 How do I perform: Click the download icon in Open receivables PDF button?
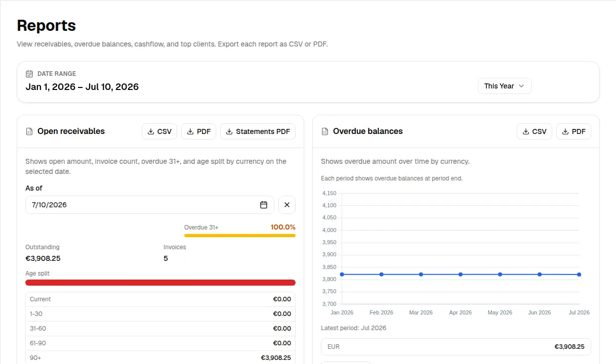(190, 131)
